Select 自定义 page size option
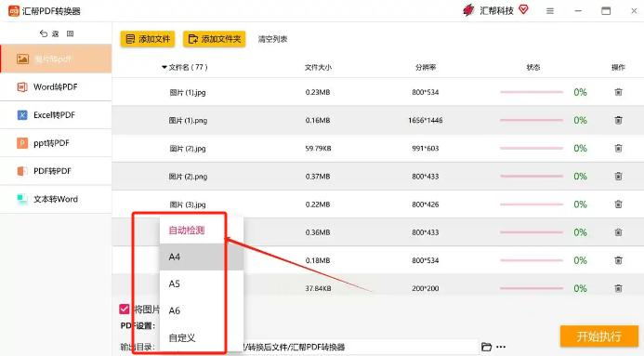 [x=202, y=338]
